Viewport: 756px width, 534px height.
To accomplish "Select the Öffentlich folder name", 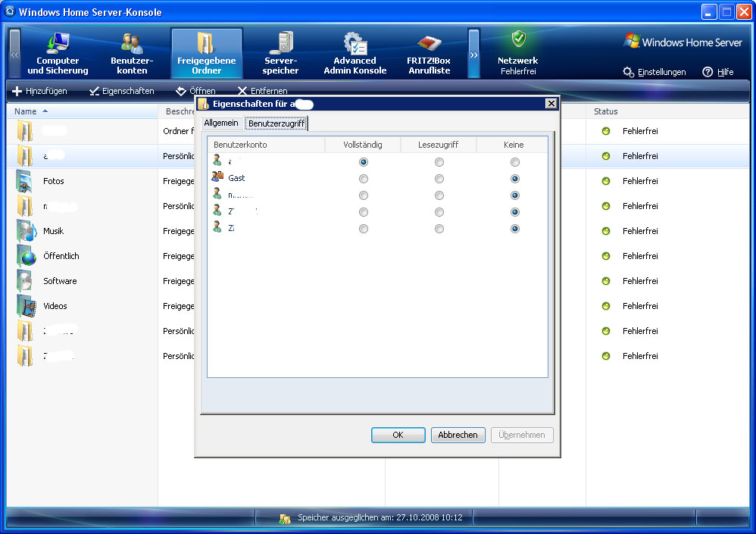I will pyautogui.click(x=61, y=257).
